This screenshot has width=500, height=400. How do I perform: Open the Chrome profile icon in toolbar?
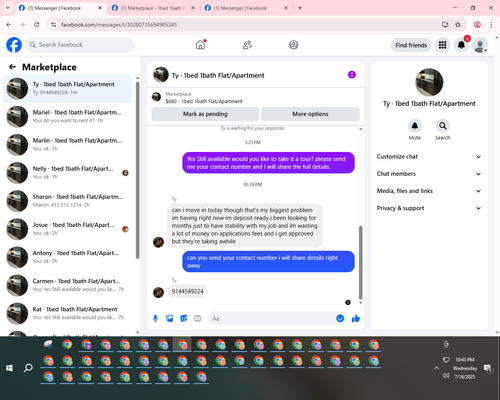click(x=477, y=25)
